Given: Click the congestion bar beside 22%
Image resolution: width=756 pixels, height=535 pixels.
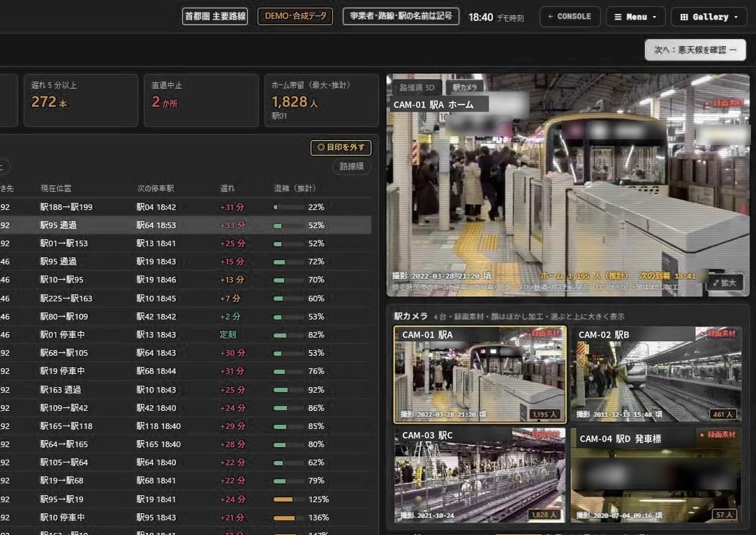Looking at the screenshot, I should [x=289, y=207].
